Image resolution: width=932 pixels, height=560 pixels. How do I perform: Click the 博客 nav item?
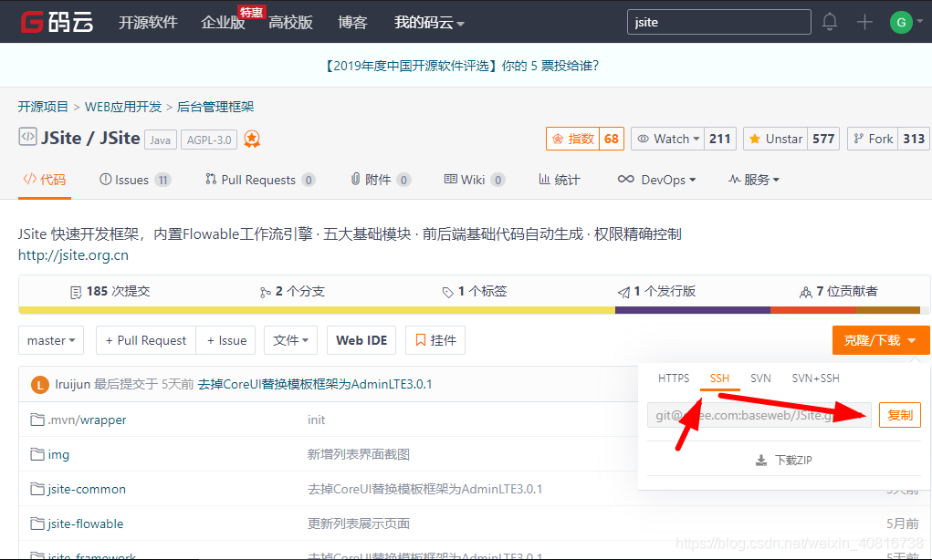(352, 23)
